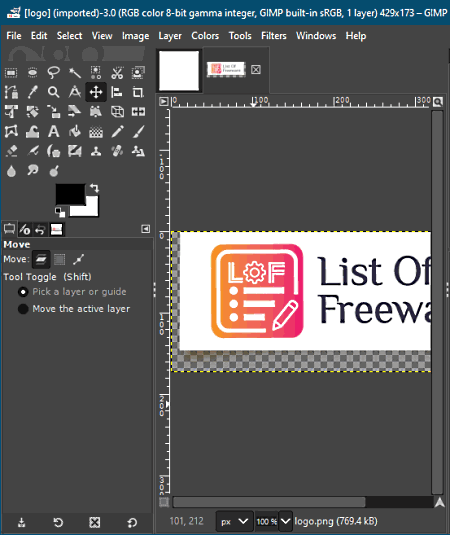This screenshot has width=450, height=535.
Task: Select the Paintbrush tool
Action: pos(138,131)
